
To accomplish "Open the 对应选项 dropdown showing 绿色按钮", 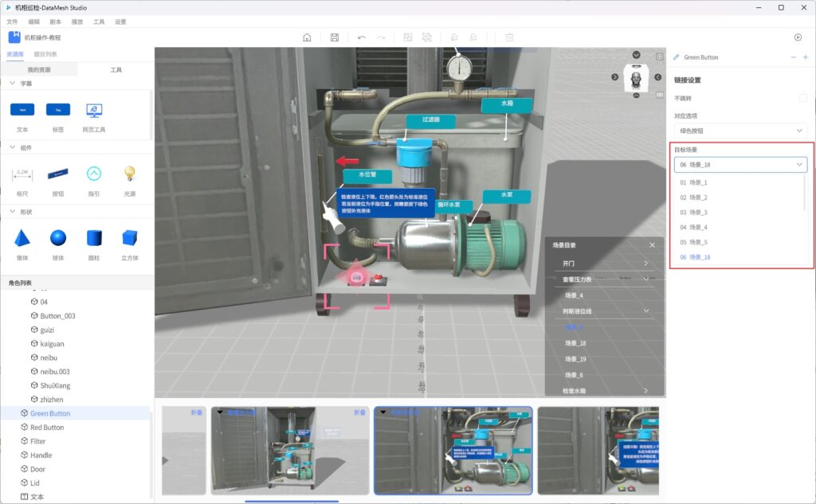I will pyautogui.click(x=740, y=131).
